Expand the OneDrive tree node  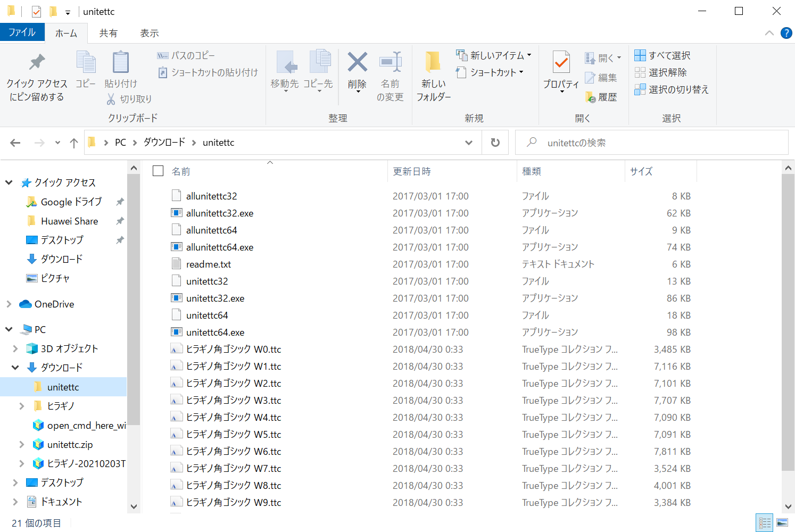coord(9,304)
